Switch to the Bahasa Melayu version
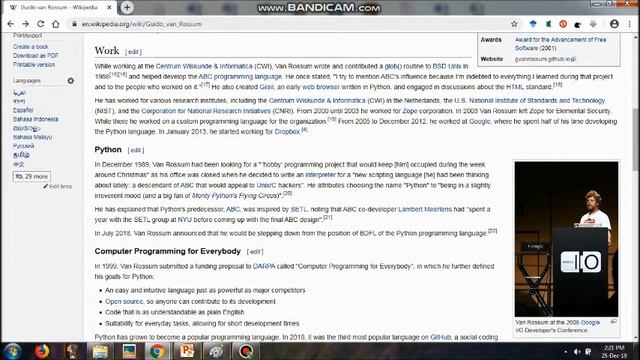 32,137
